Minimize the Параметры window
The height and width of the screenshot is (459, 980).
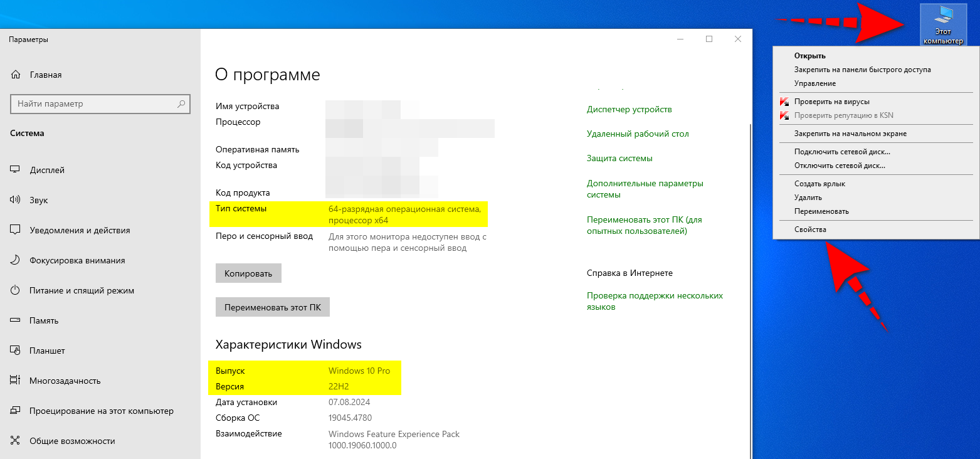pyautogui.click(x=680, y=39)
